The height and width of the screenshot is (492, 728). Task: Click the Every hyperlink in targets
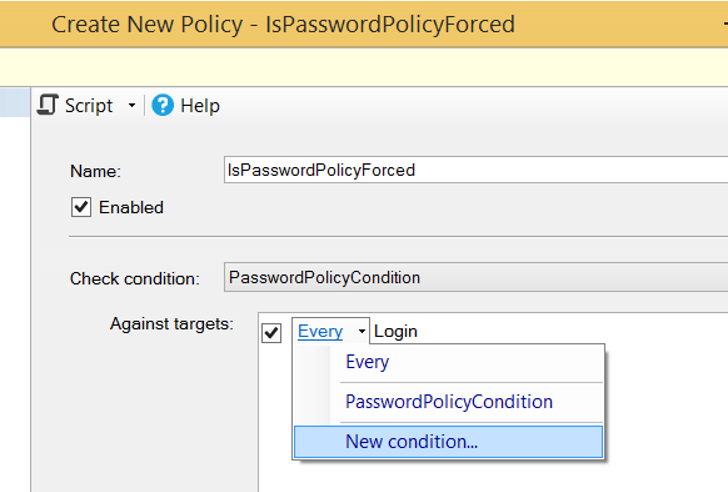(320, 331)
